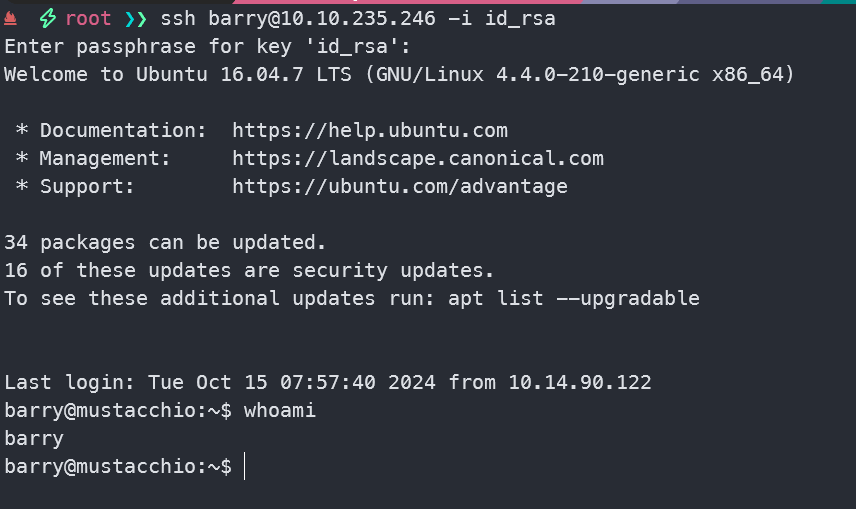Place cursor at the empty shell prompt
Screen dimensions: 856x509
click(244, 467)
